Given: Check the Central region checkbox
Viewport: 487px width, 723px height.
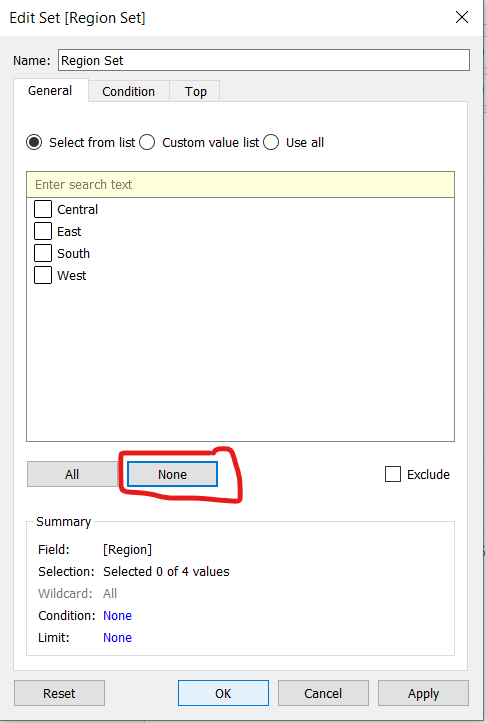Looking at the screenshot, I should pos(43,209).
